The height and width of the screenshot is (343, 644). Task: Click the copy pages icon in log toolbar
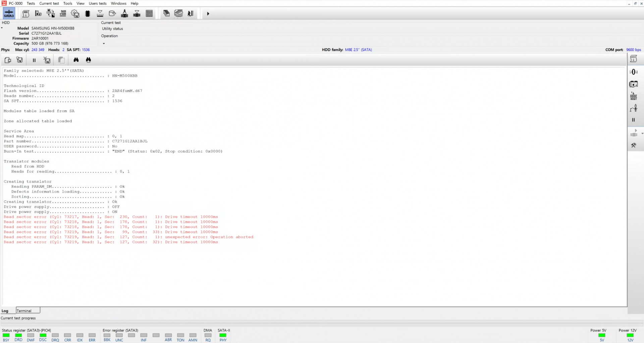coord(61,60)
